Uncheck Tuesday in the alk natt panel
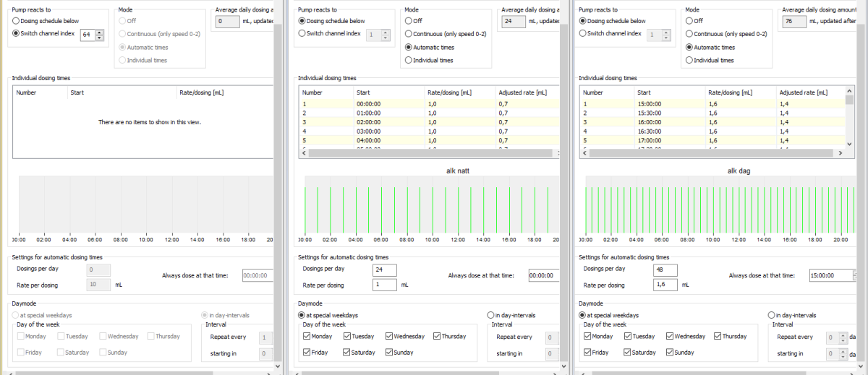The height and width of the screenshot is (375, 868). click(349, 336)
